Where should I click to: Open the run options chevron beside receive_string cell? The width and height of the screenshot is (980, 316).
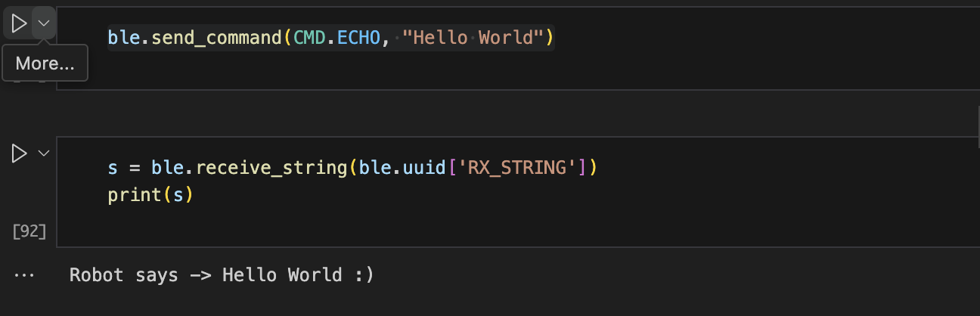click(x=44, y=153)
